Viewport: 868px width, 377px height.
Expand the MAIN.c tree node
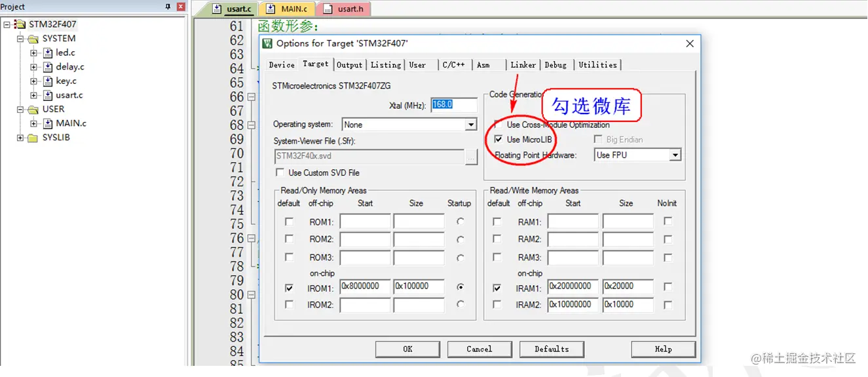click(34, 123)
